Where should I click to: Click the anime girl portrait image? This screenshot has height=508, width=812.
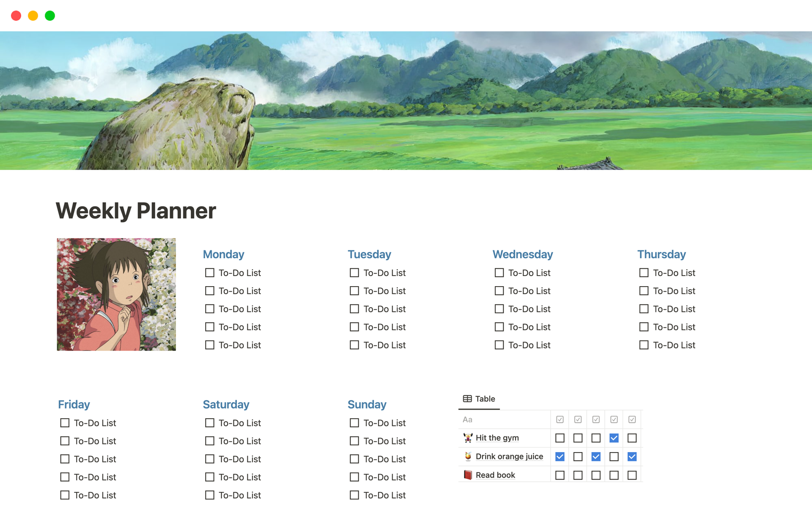pyautogui.click(x=116, y=294)
